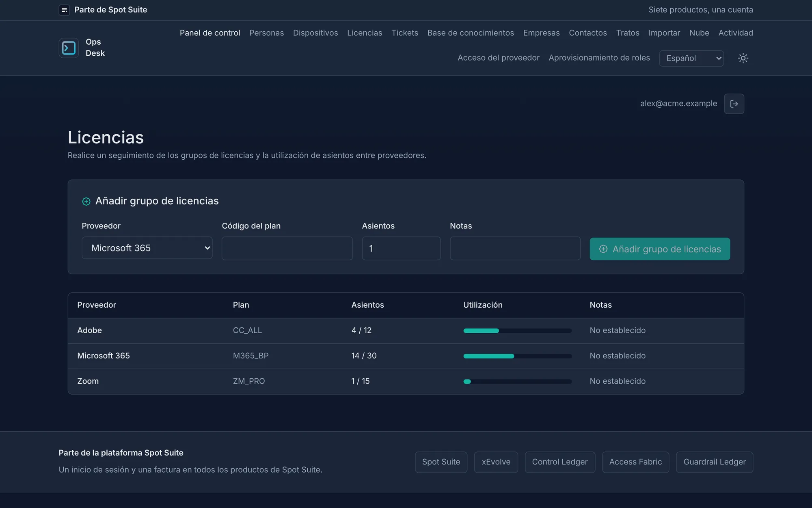This screenshot has height=508, width=812.
Task: Click the Utilización column header
Action: (483, 305)
